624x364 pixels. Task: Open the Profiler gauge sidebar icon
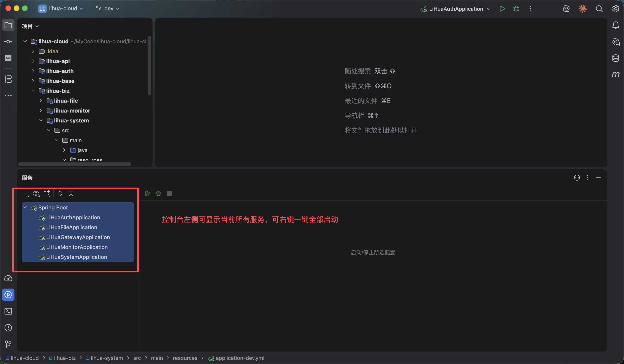[x=8, y=278]
